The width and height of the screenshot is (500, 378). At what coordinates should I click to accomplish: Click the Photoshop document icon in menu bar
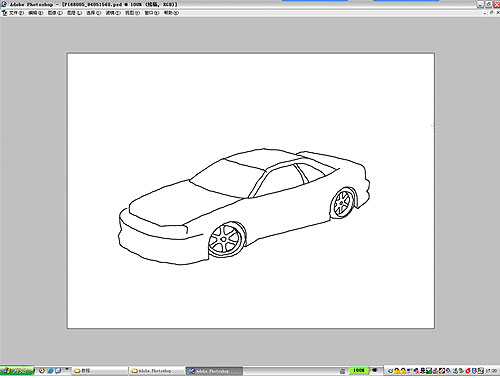4,13
